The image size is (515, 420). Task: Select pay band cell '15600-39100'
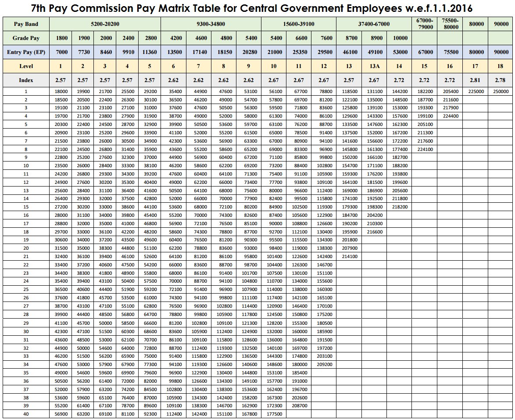click(x=299, y=24)
